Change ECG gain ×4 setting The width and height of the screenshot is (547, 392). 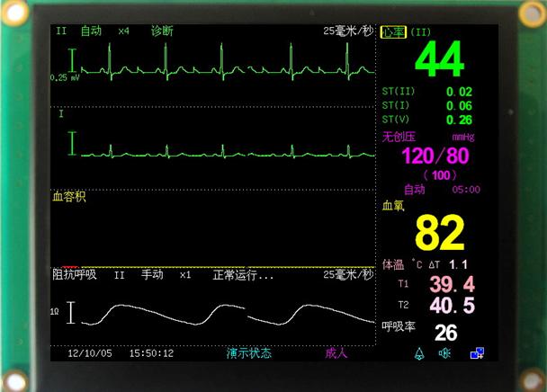[123, 31]
